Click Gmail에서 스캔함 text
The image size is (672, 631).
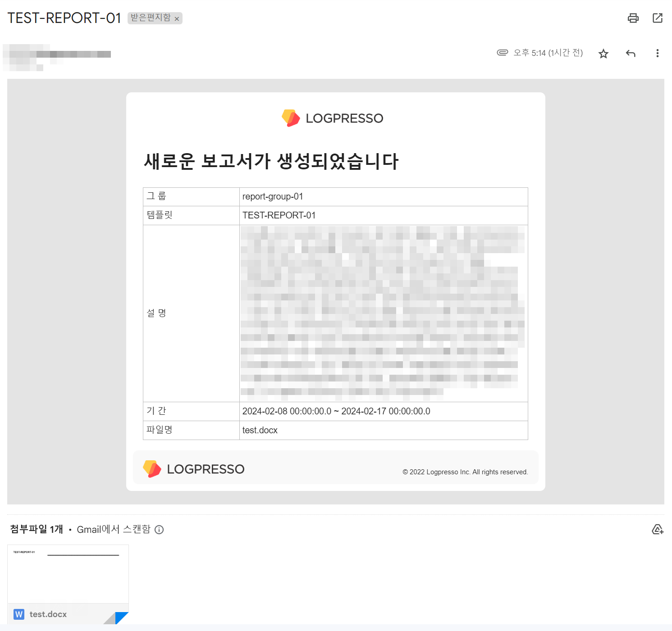pyautogui.click(x=114, y=529)
